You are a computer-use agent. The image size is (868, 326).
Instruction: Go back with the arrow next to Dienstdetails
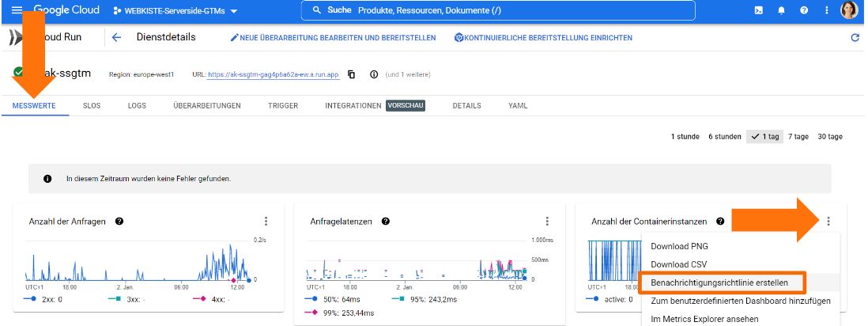[116, 38]
